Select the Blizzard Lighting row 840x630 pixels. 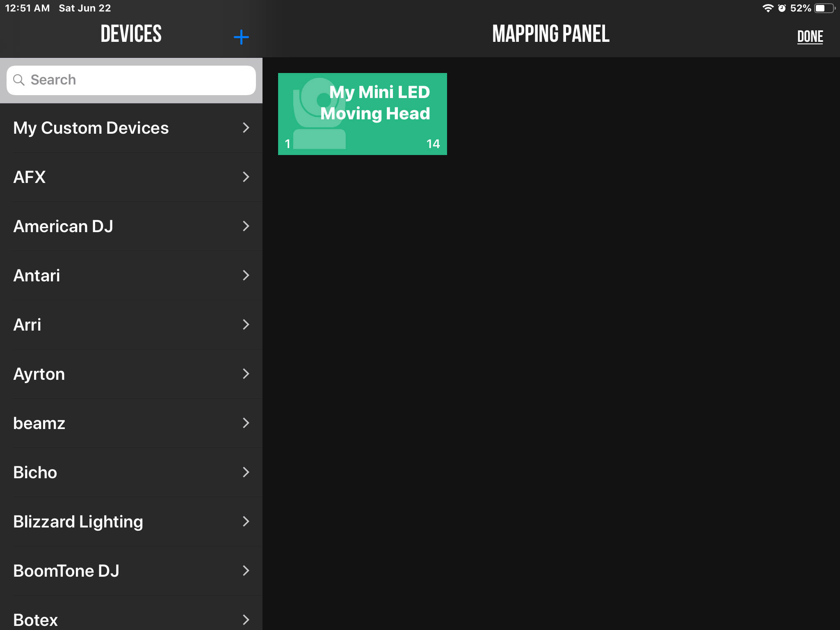point(131,522)
